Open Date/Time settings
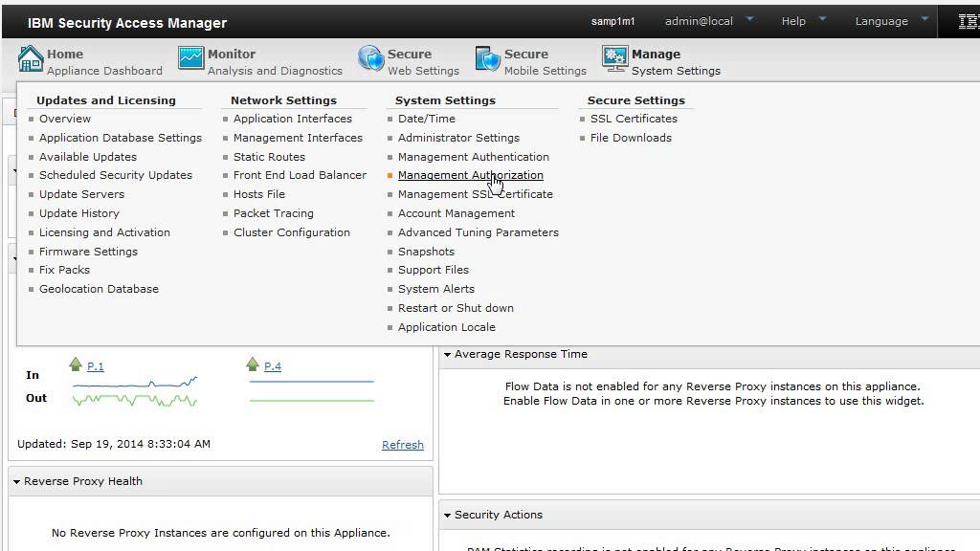 click(x=426, y=119)
